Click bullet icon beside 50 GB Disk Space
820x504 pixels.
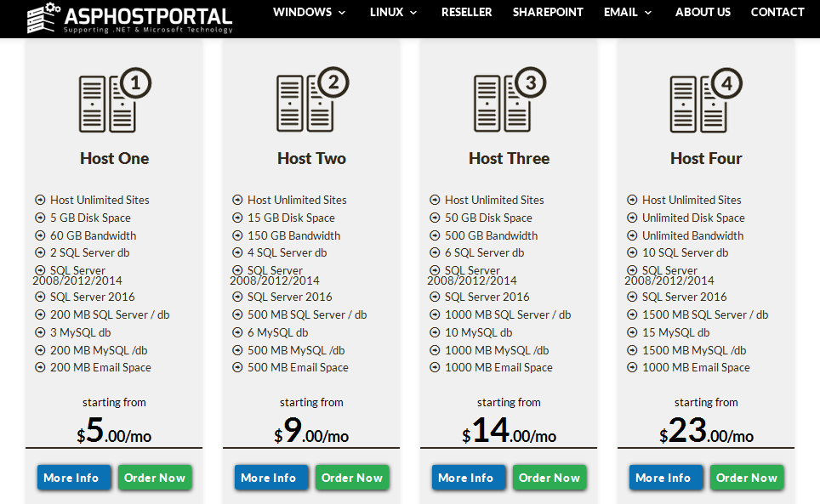point(435,218)
